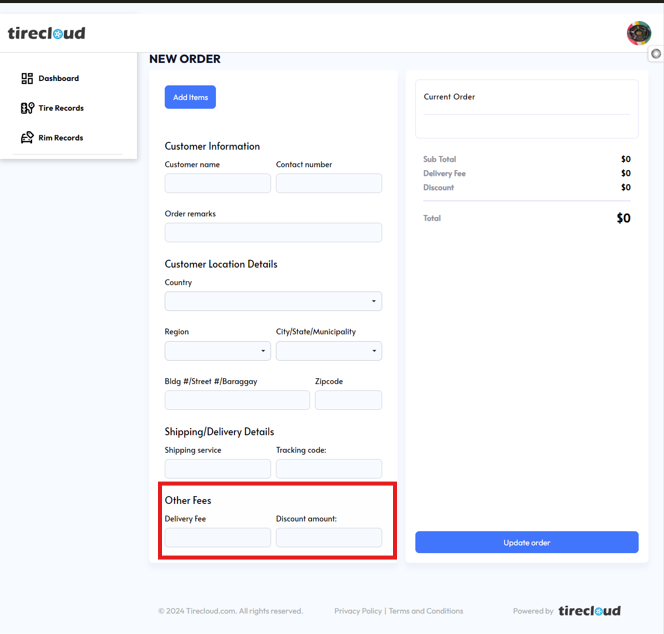Click the Rim Records icon

click(27, 138)
